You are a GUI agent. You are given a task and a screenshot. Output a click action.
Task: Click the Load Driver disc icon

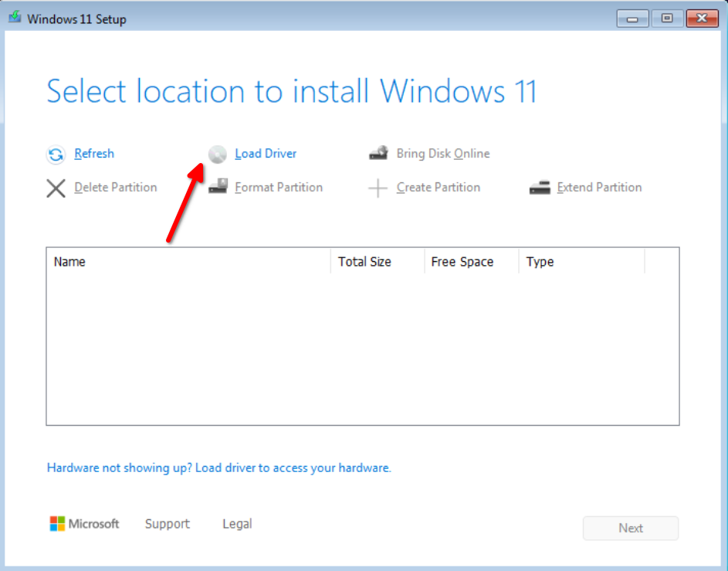pyautogui.click(x=217, y=155)
